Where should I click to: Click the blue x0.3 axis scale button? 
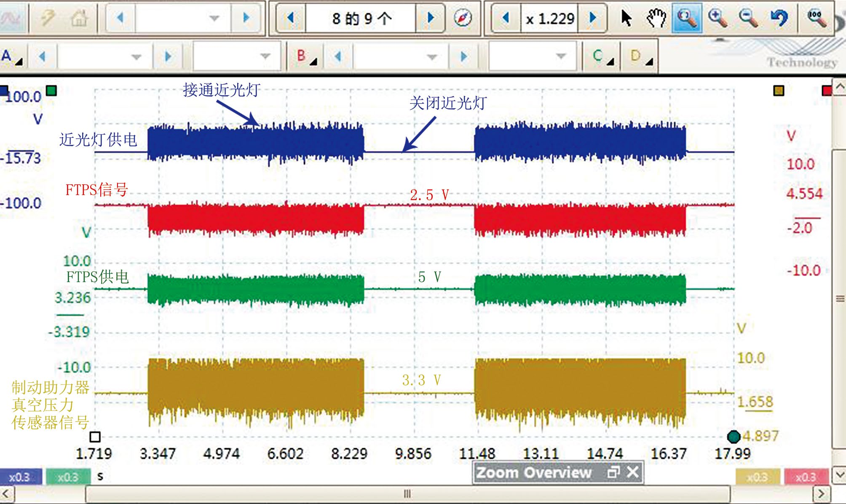[20, 477]
